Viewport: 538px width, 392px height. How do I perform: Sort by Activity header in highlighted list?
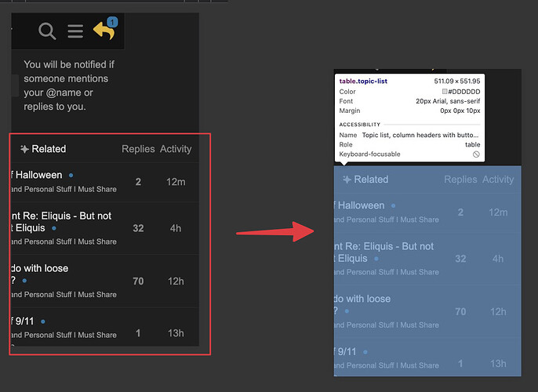click(498, 180)
